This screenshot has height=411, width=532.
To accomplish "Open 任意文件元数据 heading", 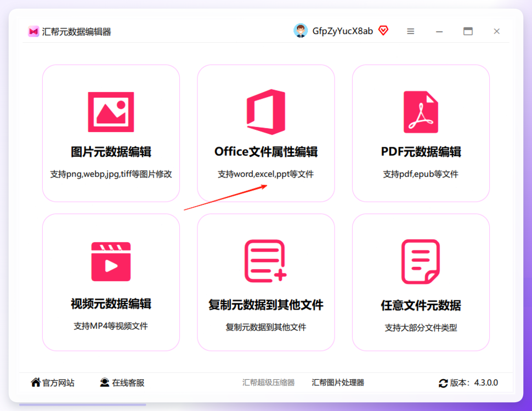I will [x=421, y=305].
